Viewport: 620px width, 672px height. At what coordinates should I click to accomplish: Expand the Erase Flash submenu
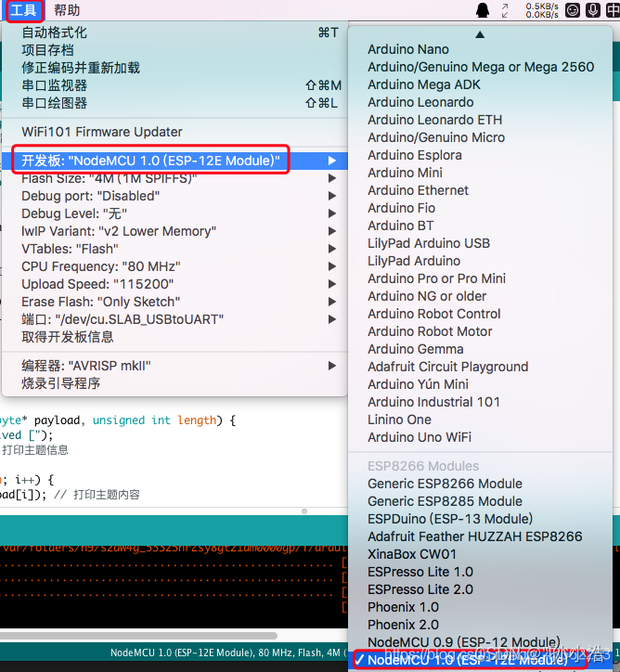point(174,302)
